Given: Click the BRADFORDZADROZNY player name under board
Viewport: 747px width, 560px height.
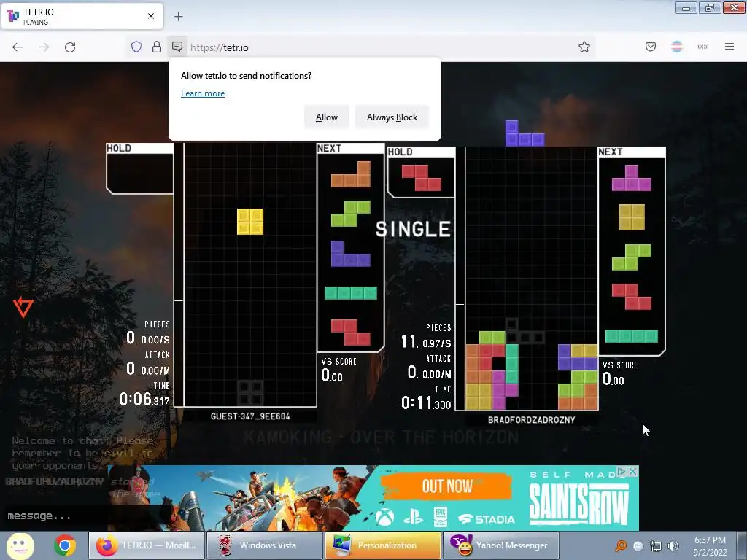Looking at the screenshot, I should pyautogui.click(x=531, y=420).
